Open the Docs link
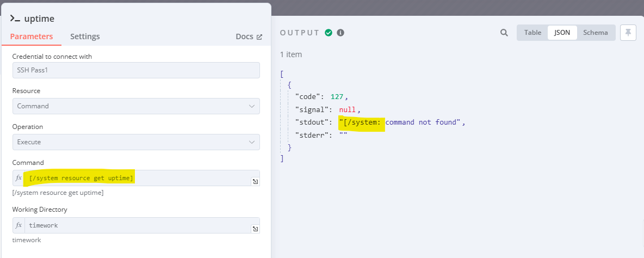The height and width of the screenshot is (258, 644). pyautogui.click(x=249, y=36)
